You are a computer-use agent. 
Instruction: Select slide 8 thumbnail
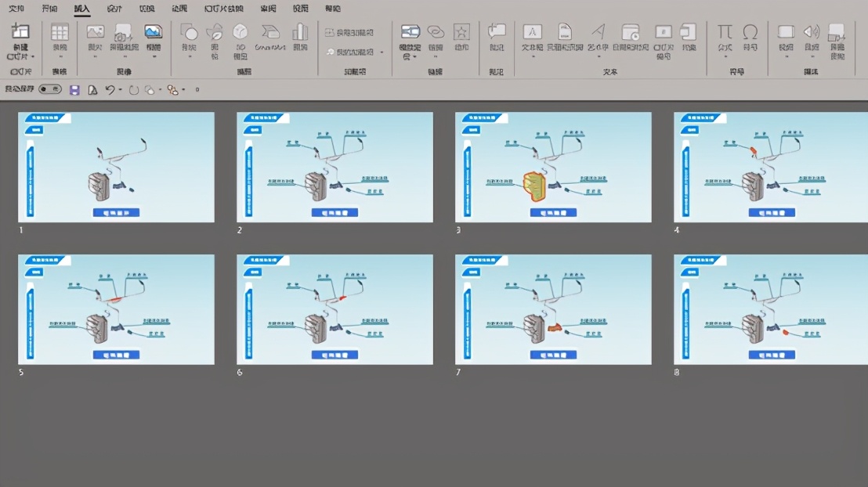[771, 309]
